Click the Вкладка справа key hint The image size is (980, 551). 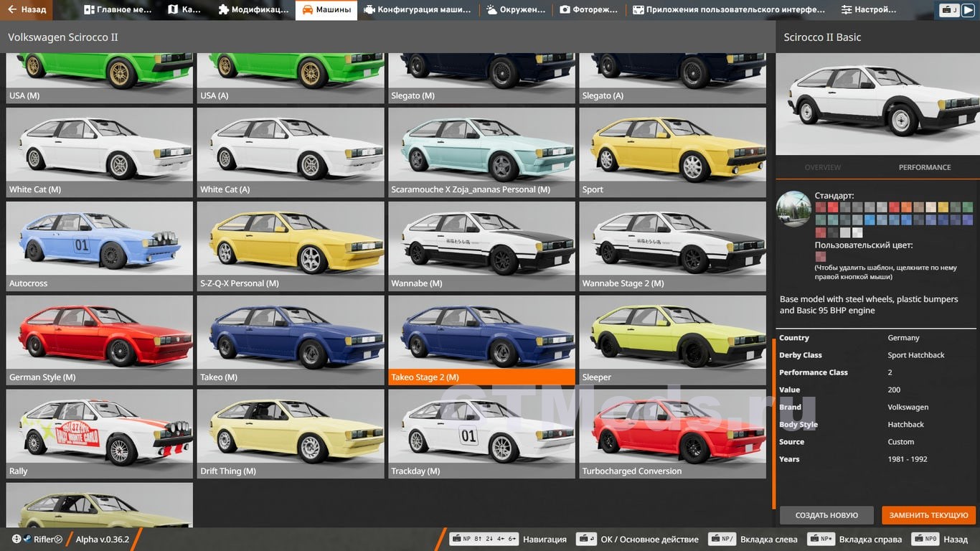point(854,539)
